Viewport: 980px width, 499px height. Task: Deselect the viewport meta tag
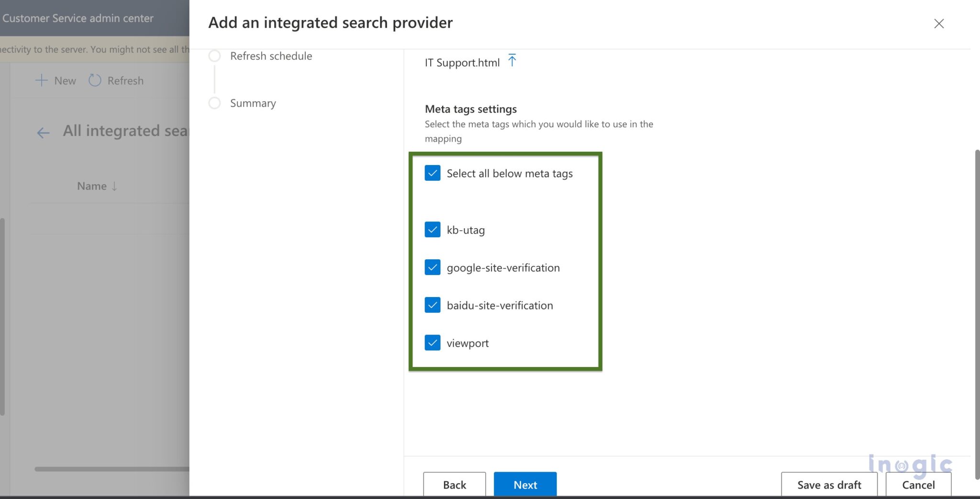pyautogui.click(x=432, y=343)
